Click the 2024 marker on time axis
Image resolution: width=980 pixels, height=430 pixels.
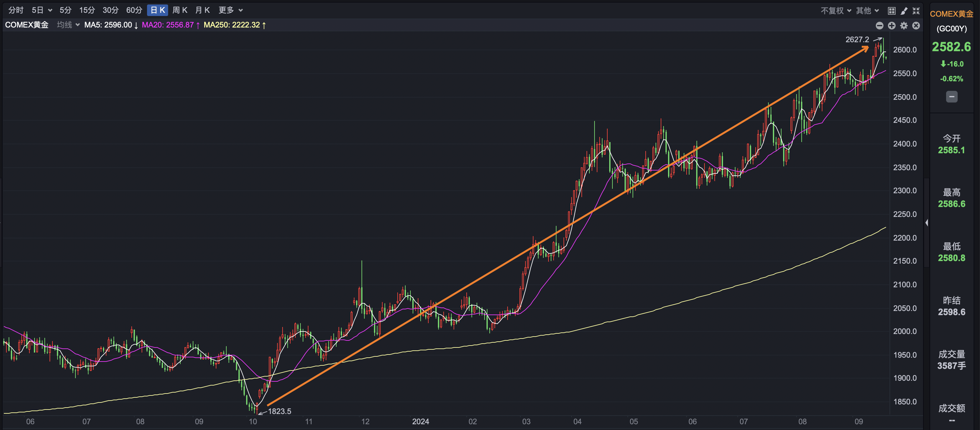point(420,422)
